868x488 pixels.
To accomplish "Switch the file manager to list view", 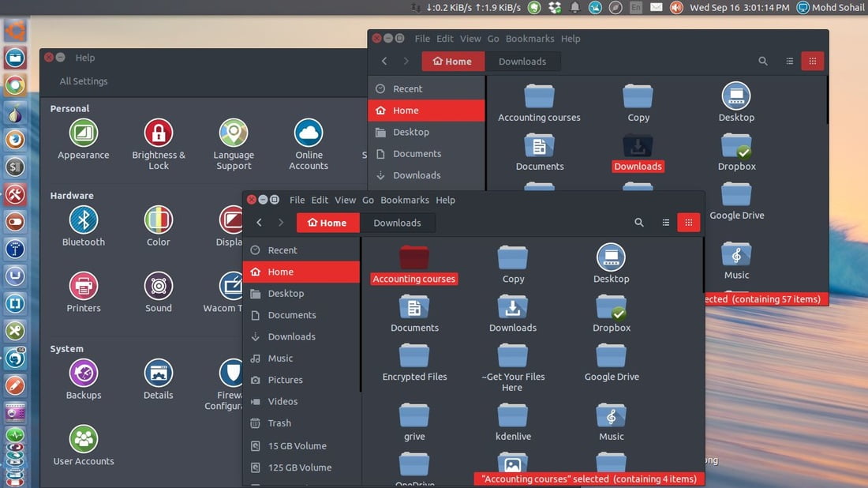I will coord(665,223).
